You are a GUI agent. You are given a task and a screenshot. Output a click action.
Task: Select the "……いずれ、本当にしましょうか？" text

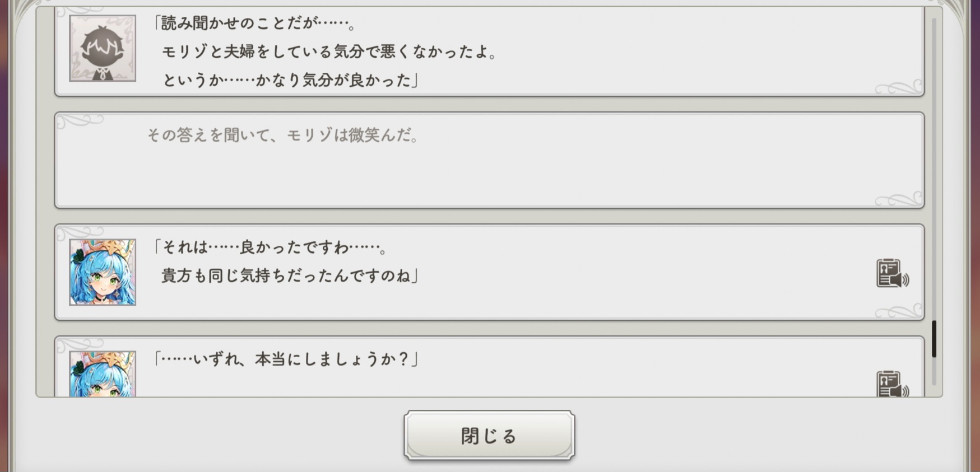pos(287,359)
